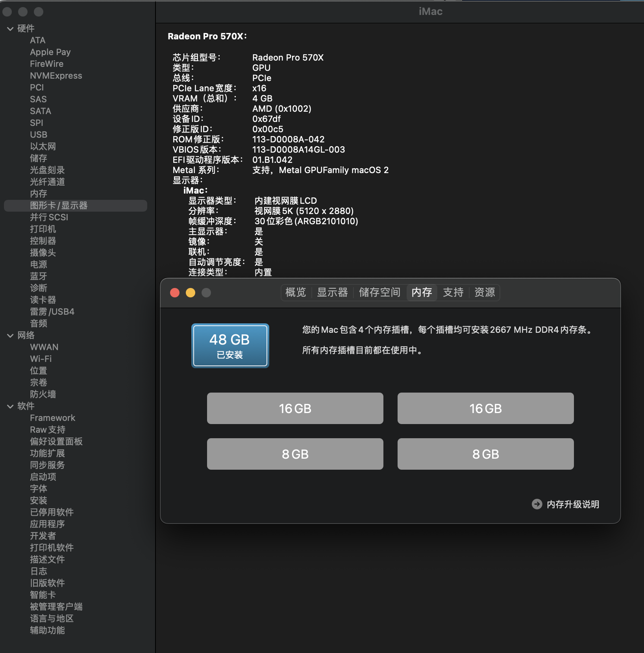The image size is (644, 653).
Task: Select 诊断 in the sidebar
Action: [x=39, y=288]
